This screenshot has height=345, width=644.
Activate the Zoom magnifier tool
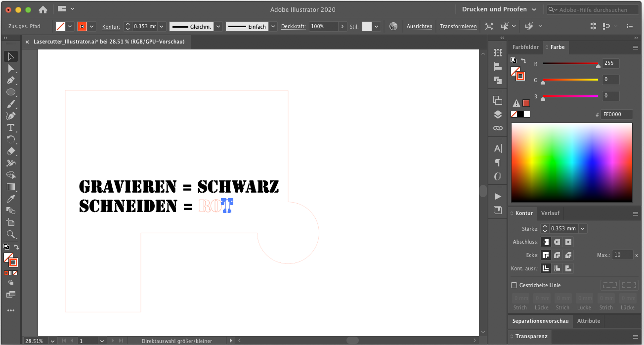coord(11,234)
